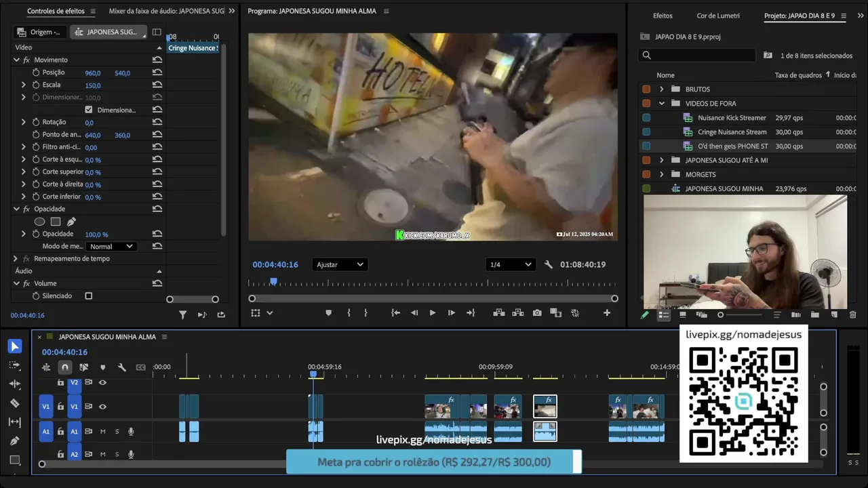The width and height of the screenshot is (868, 488).
Task: Mark Out point in program monitor
Action: 366,313
